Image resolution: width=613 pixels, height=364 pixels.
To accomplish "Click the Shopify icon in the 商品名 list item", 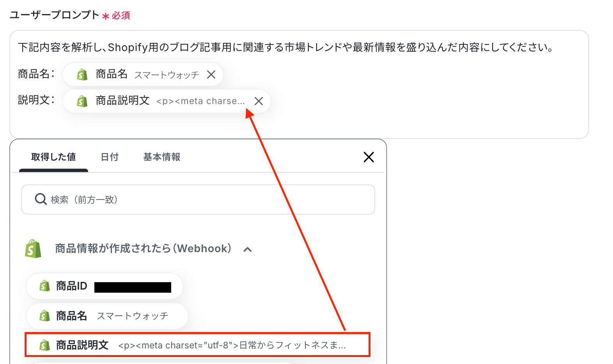I will pyautogui.click(x=44, y=316).
